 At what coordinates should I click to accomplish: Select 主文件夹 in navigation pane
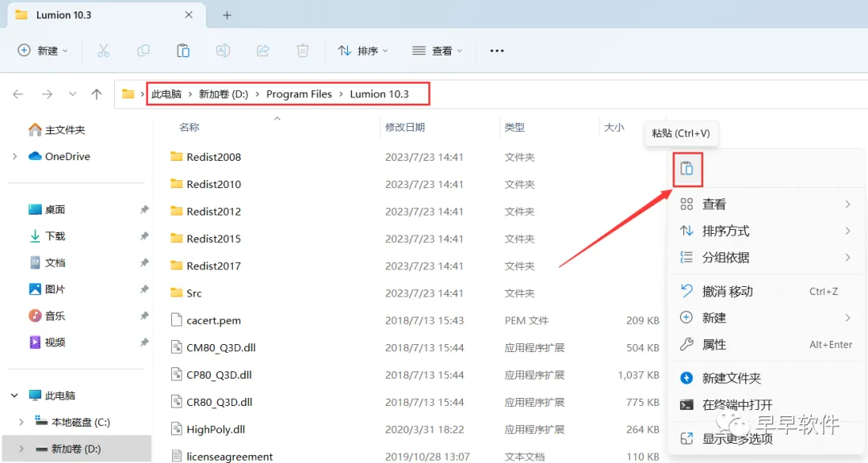coord(56,130)
